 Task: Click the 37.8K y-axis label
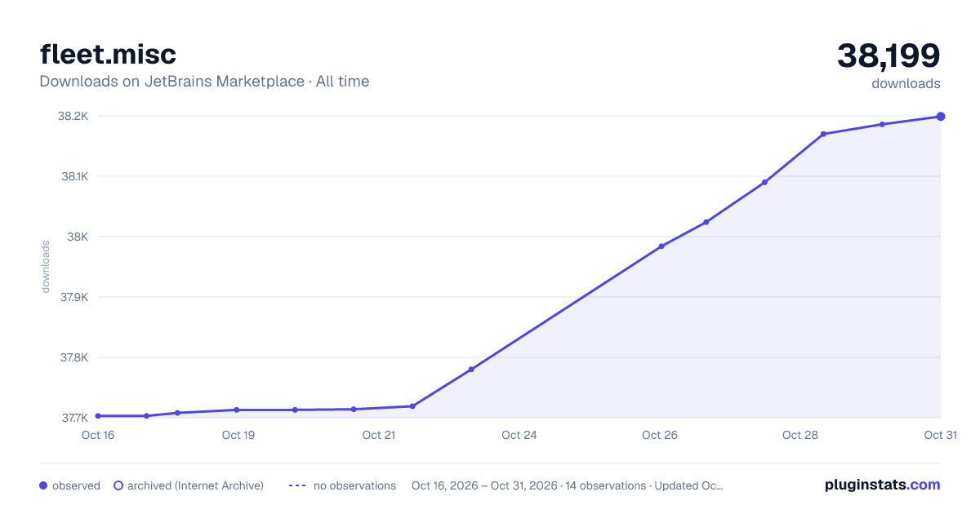coord(73,357)
